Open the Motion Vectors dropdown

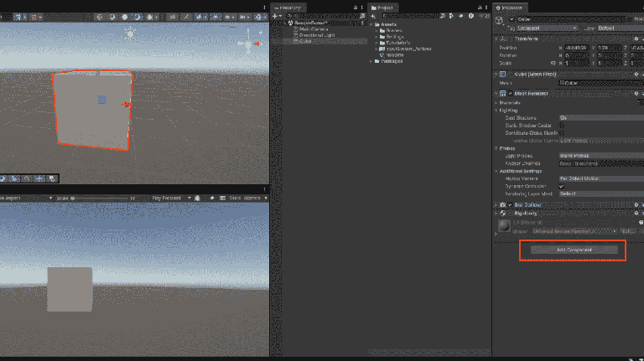(x=601, y=178)
